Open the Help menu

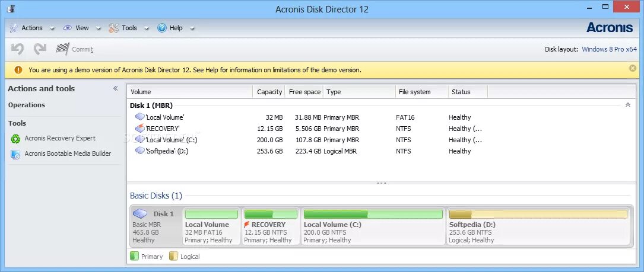[x=170, y=28]
